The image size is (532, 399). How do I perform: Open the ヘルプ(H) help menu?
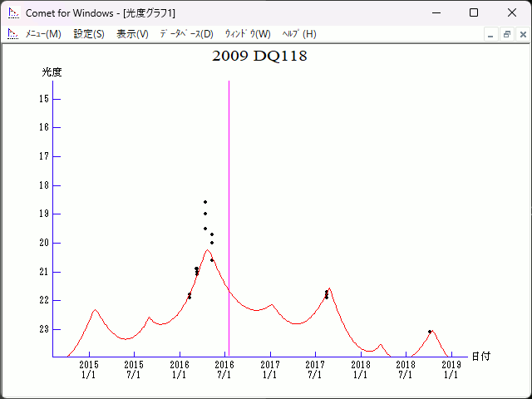tap(299, 34)
